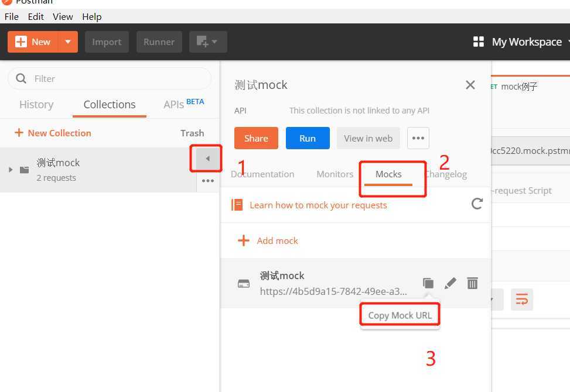Open the Runner

pyautogui.click(x=159, y=42)
